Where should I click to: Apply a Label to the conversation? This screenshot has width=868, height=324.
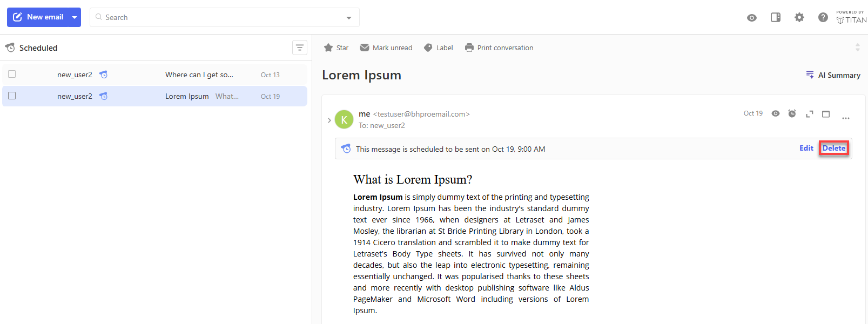[439, 48]
